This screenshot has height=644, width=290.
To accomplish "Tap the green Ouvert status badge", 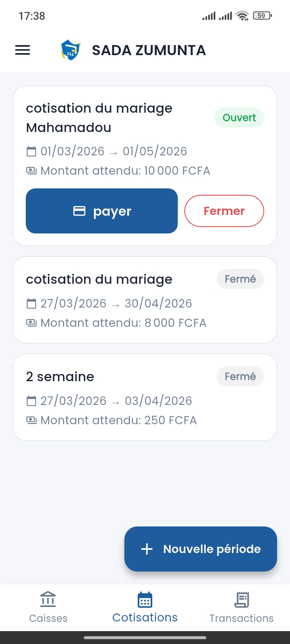I will click(x=239, y=118).
